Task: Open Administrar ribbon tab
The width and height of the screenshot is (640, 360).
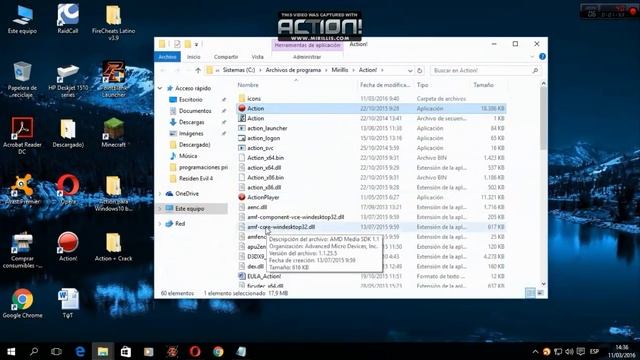Action: [x=307, y=57]
